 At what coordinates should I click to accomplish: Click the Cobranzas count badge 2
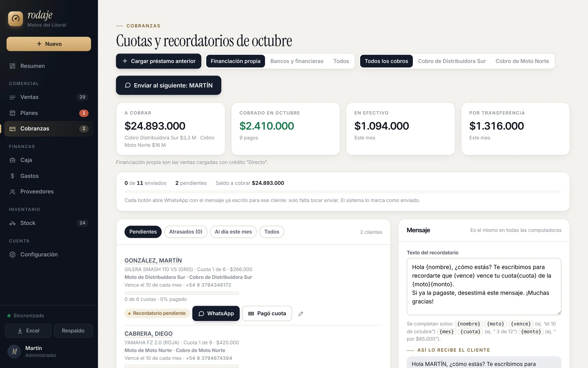pyautogui.click(x=84, y=129)
